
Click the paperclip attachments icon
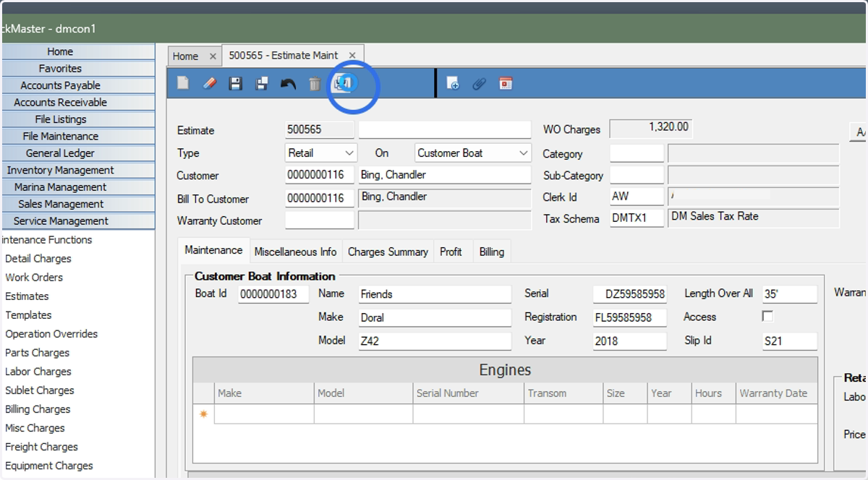tap(479, 84)
